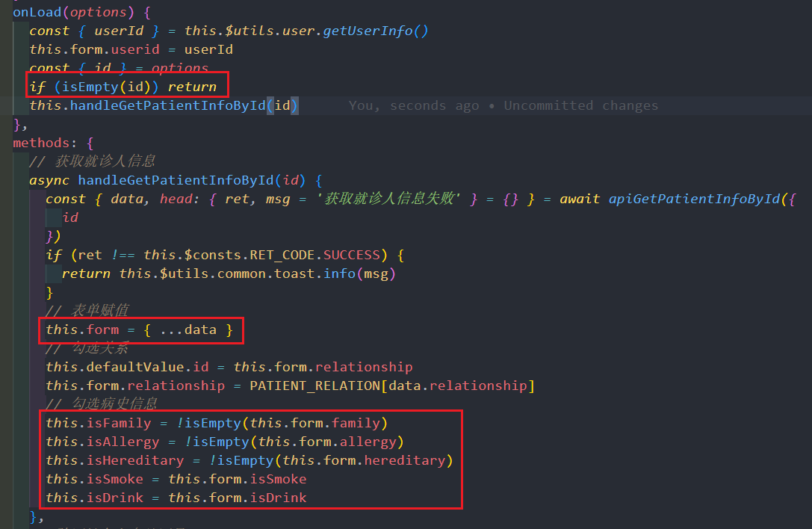Viewport: 812px width, 529px height.
Task: Click async handleGetPatientInfoById definition name
Action: pyautogui.click(x=176, y=180)
